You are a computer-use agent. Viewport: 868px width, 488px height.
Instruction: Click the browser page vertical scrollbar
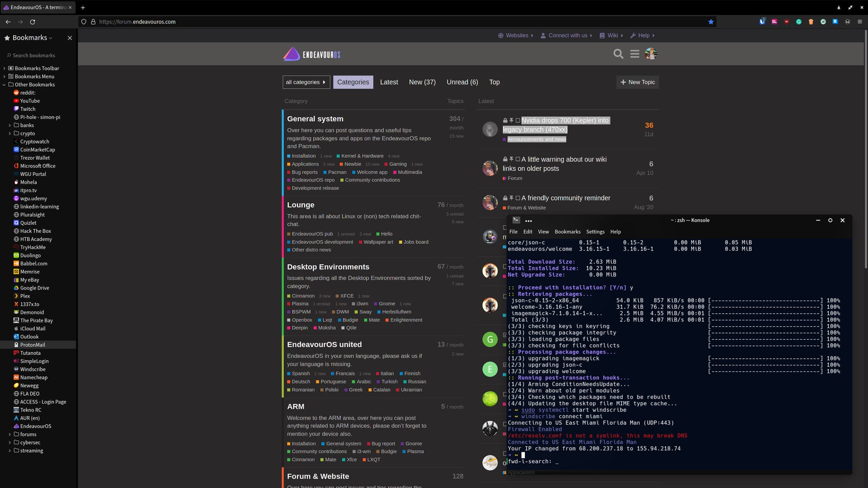click(x=865, y=149)
